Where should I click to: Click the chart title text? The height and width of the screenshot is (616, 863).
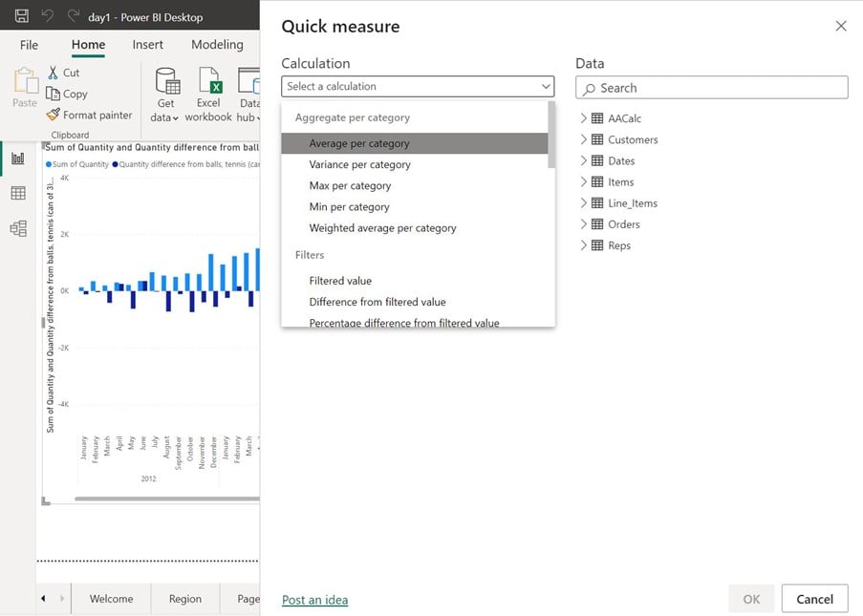(152, 147)
